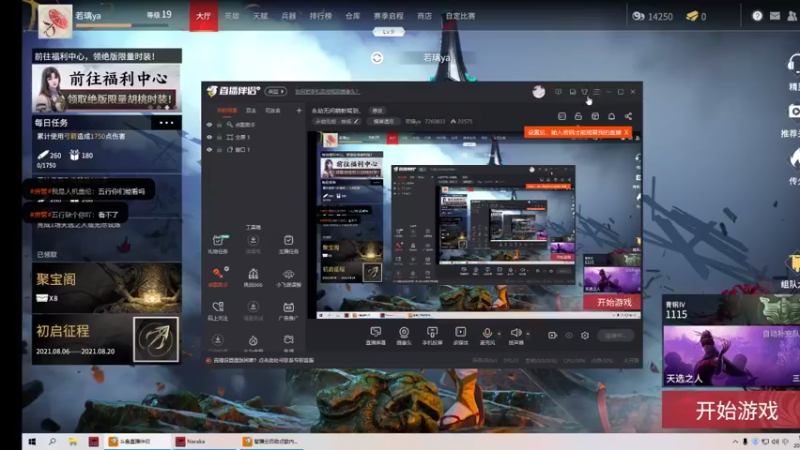Toggle visibility of 窗口 1 source
This screenshot has height=450, width=800.
click(x=209, y=149)
